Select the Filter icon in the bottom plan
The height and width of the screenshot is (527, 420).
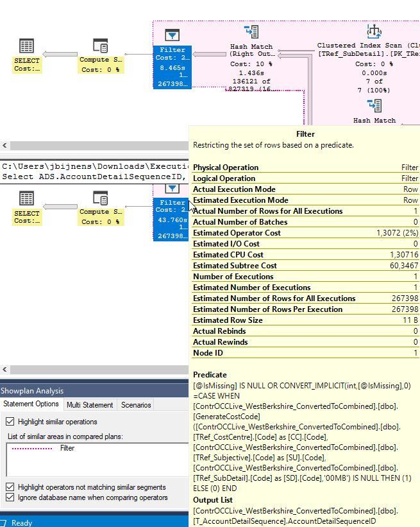(x=172, y=189)
